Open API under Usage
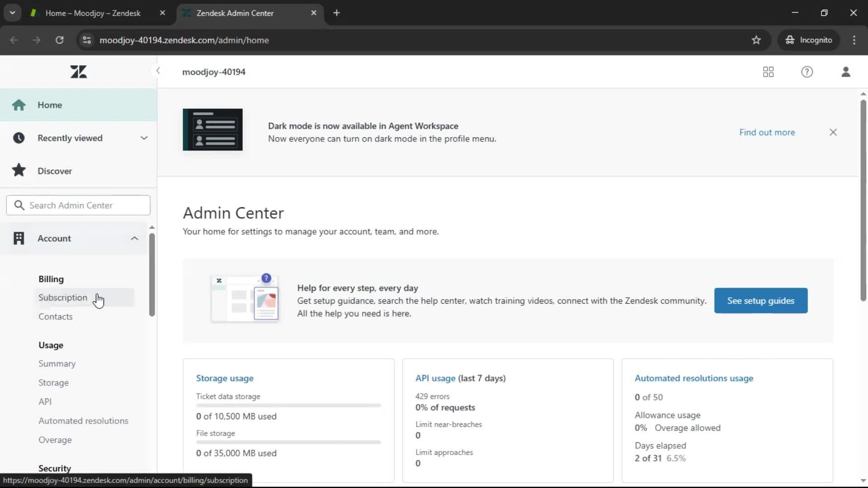The width and height of the screenshot is (868, 488). click(x=45, y=402)
